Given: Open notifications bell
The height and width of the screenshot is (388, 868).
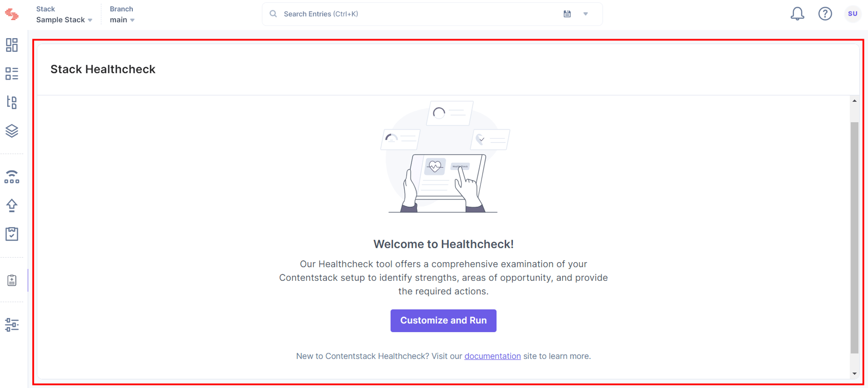Looking at the screenshot, I should [797, 14].
